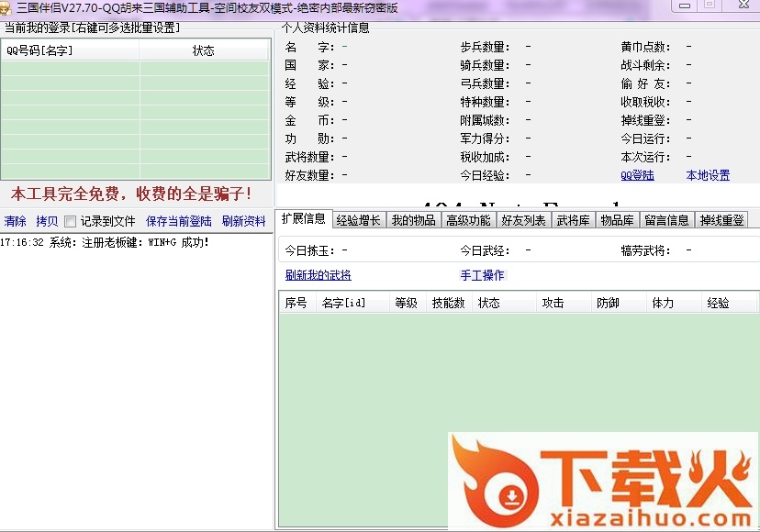Click 今日武经 label
Viewport: 760px width, 532px height.
486,250
